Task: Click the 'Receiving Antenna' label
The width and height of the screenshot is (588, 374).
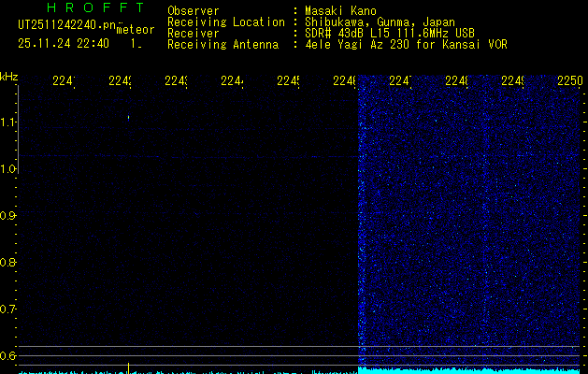Action: (223, 45)
